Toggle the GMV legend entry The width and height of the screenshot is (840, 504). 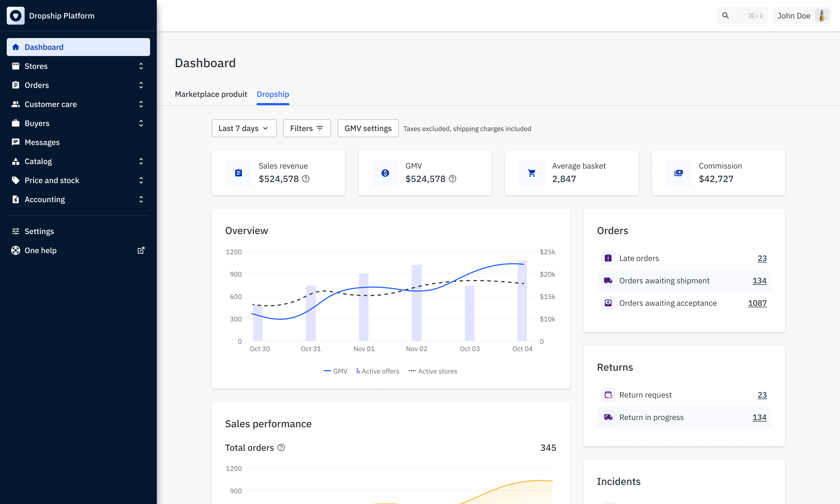[335, 371]
